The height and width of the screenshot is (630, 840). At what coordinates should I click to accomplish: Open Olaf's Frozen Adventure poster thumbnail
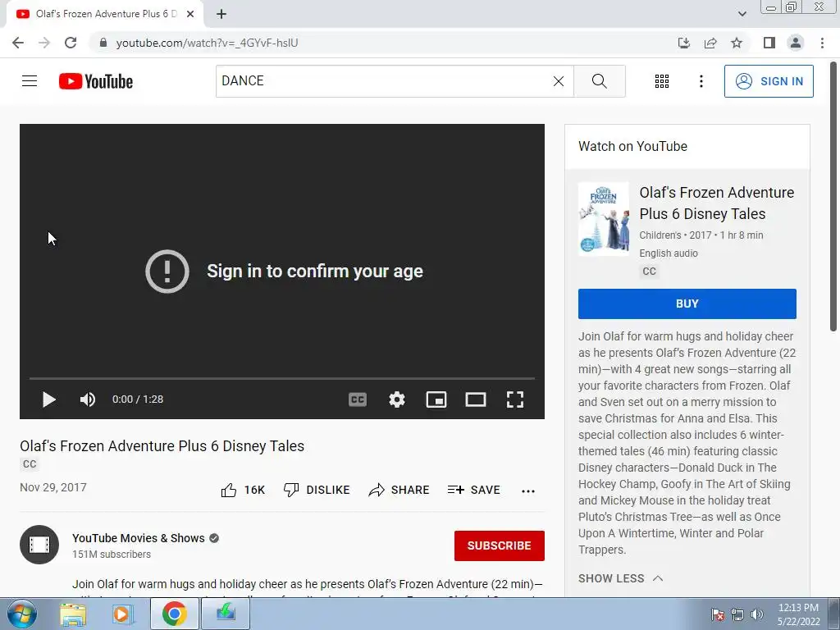(x=603, y=219)
